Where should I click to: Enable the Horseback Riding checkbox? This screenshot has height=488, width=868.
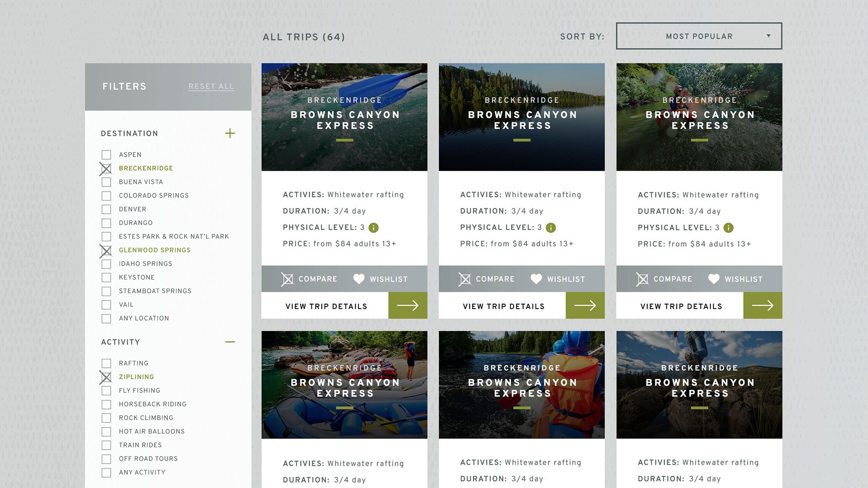pos(106,404)
